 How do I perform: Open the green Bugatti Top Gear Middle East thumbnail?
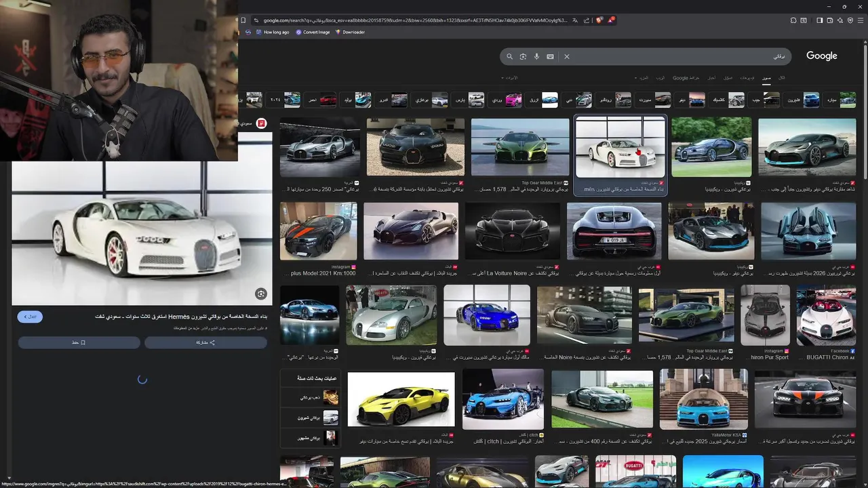520,147
